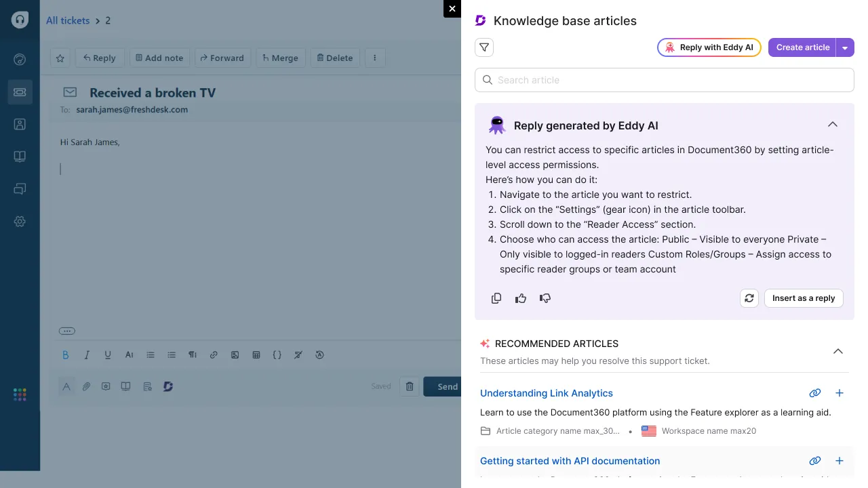The image size is (868, 488).
Task: Click Add note in ticket toolbar
Action: [159, 58]
